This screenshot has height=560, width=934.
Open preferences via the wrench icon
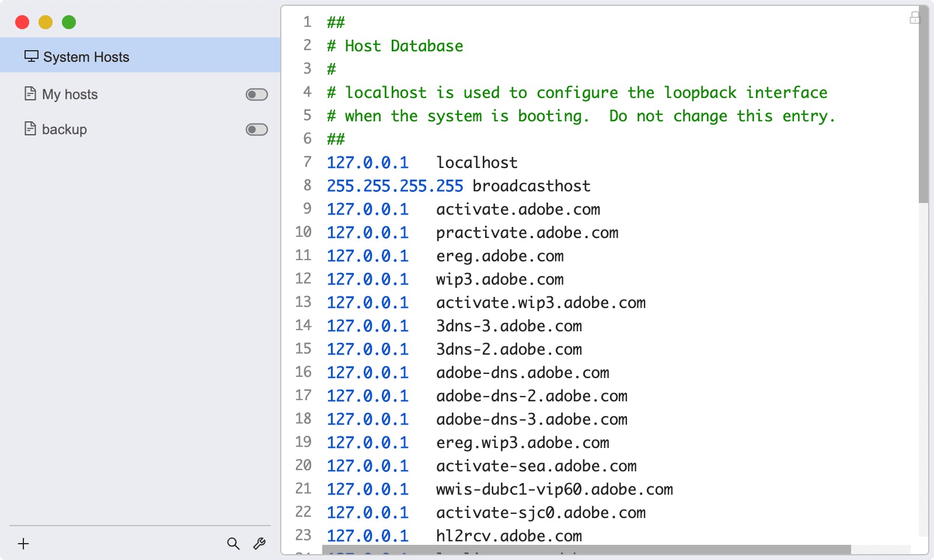click(259, 544)
